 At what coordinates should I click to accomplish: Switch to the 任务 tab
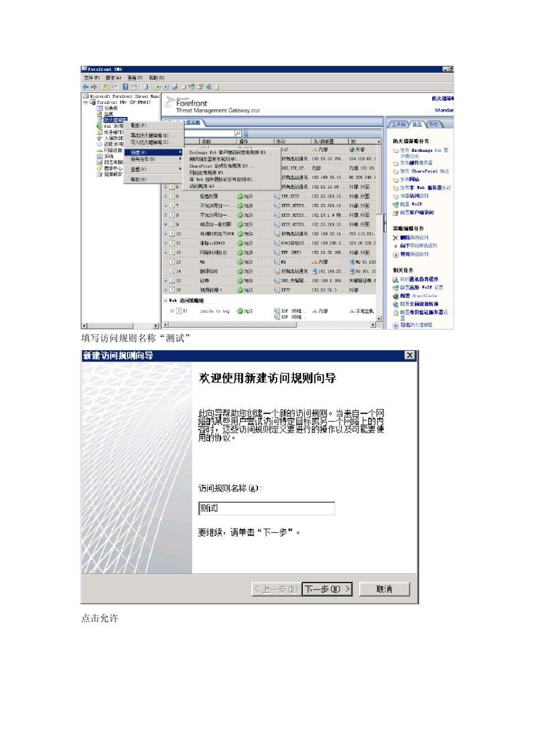tap(417, 124)
